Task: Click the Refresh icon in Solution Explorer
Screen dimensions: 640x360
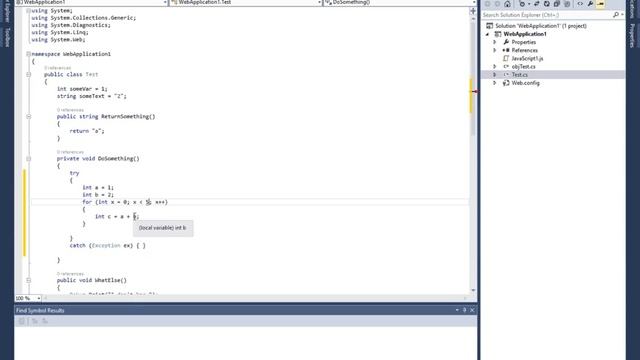Action: 547,4
